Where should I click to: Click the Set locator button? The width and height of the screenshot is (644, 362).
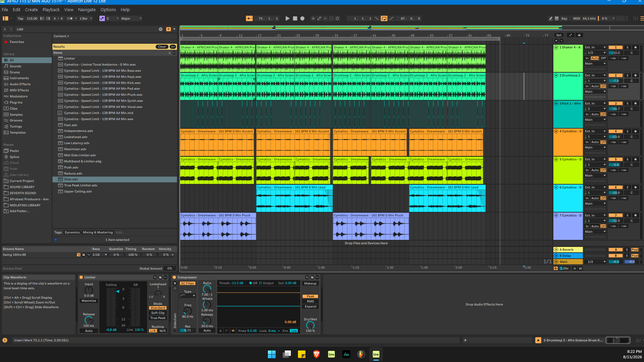point(559,35)
